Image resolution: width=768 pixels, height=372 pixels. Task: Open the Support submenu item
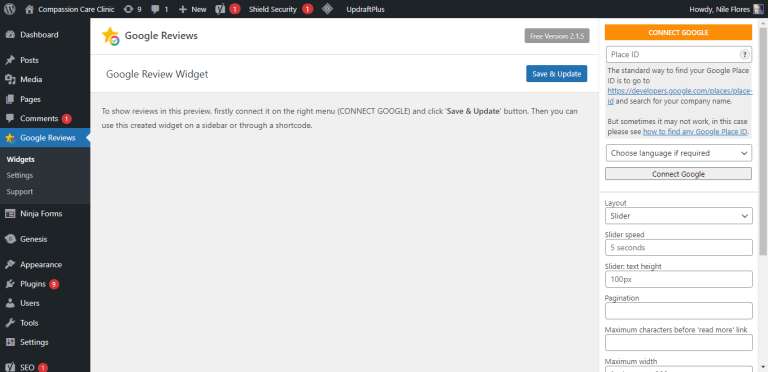20,192
